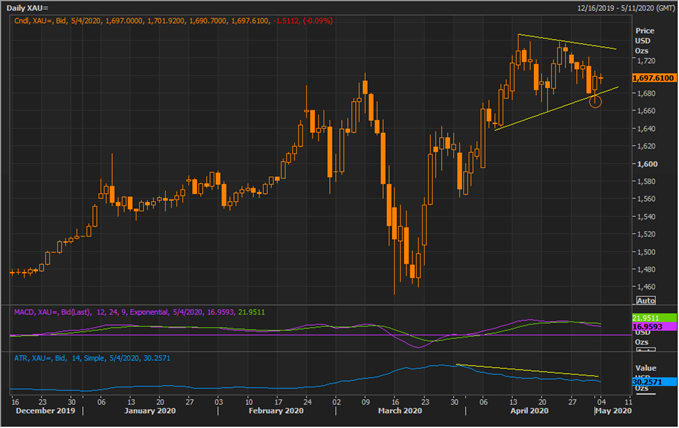Click the Auto scale button on price axis

point(646,300)
